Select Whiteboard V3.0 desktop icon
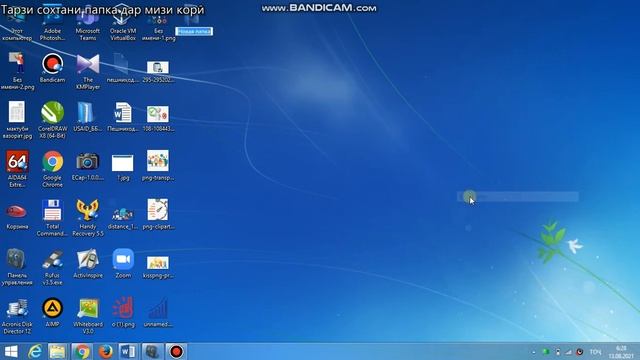This screenshot has height=360, width=640. (88, 316)
